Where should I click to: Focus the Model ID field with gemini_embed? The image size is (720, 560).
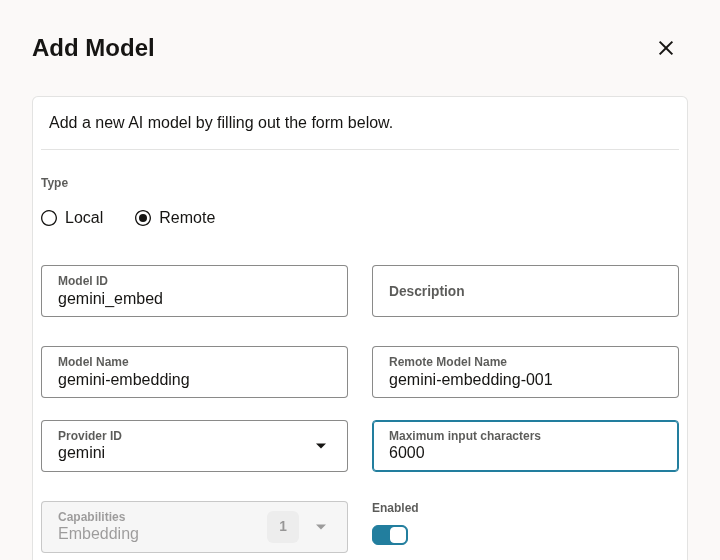coord(194,291)
